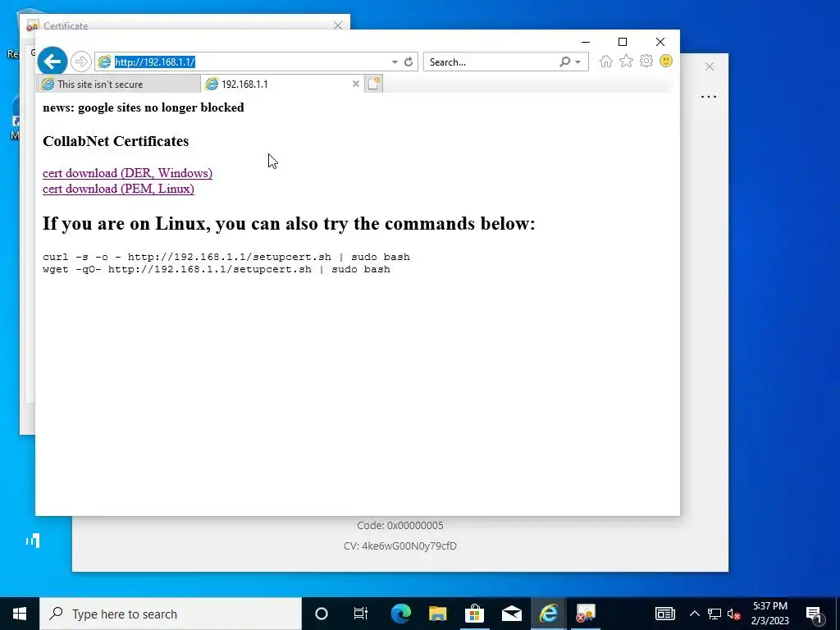Click the search magnifier icon
The height and width of the screenshot is (630, 840).
[x=564, y=62]
